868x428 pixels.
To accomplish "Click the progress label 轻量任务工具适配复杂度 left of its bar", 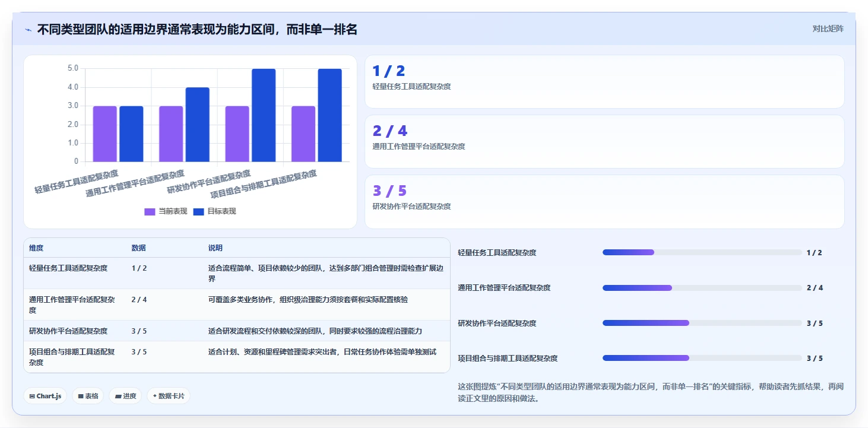I will pyautogui.click(x=497, y=253).
